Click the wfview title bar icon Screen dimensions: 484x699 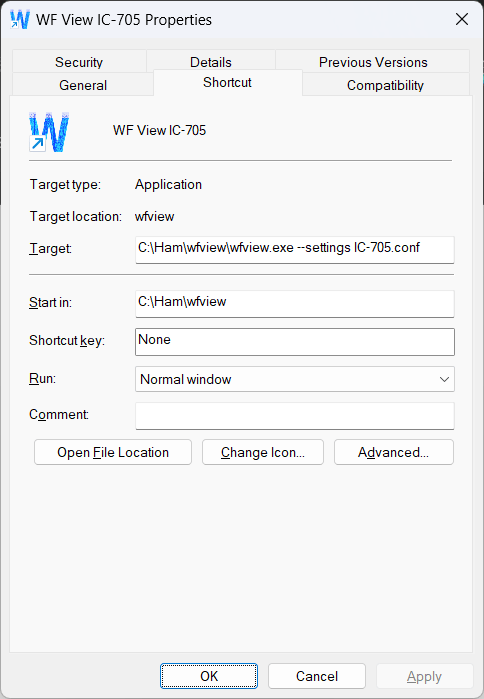click(20, 20)
